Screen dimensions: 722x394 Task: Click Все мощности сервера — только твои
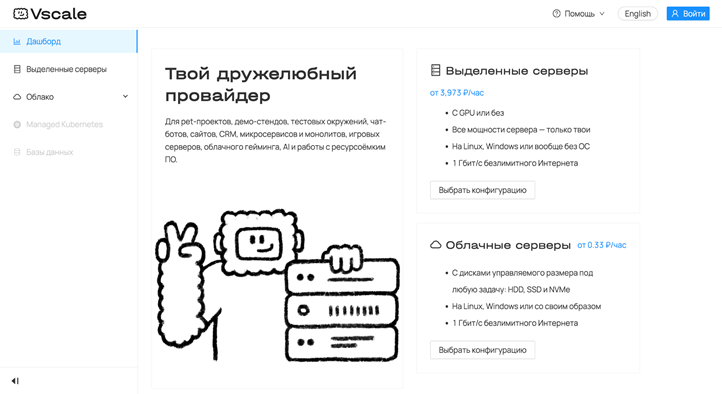coord(521,130)
